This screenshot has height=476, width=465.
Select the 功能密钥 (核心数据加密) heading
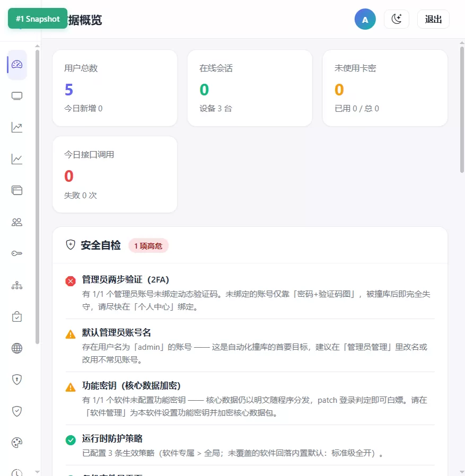point(131,385)
